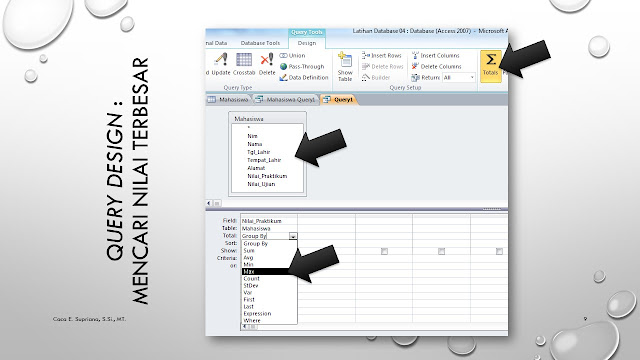Choose Sum from the Total list
The height and width of the screenshot is (360, 640).
(269, 251)
